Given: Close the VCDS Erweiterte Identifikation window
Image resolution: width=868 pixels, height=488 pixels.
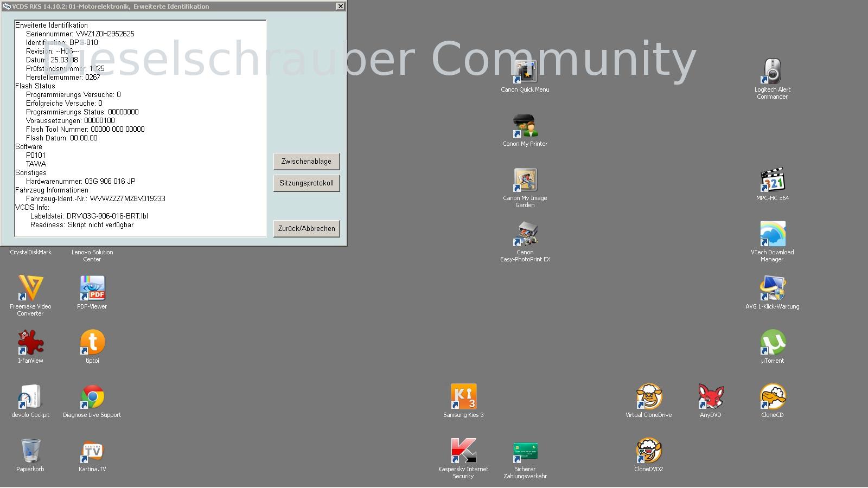Looking at the screenshot, I should coord(340,7).
